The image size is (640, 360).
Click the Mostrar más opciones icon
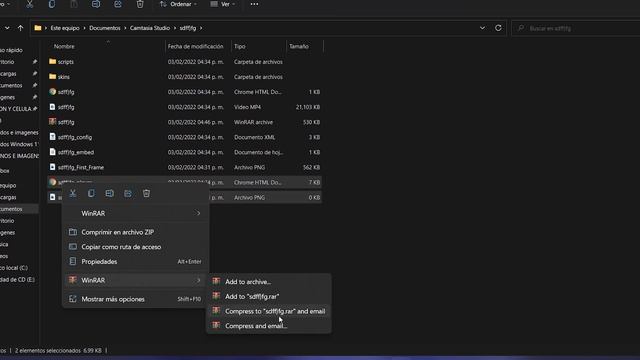(73, 299)
